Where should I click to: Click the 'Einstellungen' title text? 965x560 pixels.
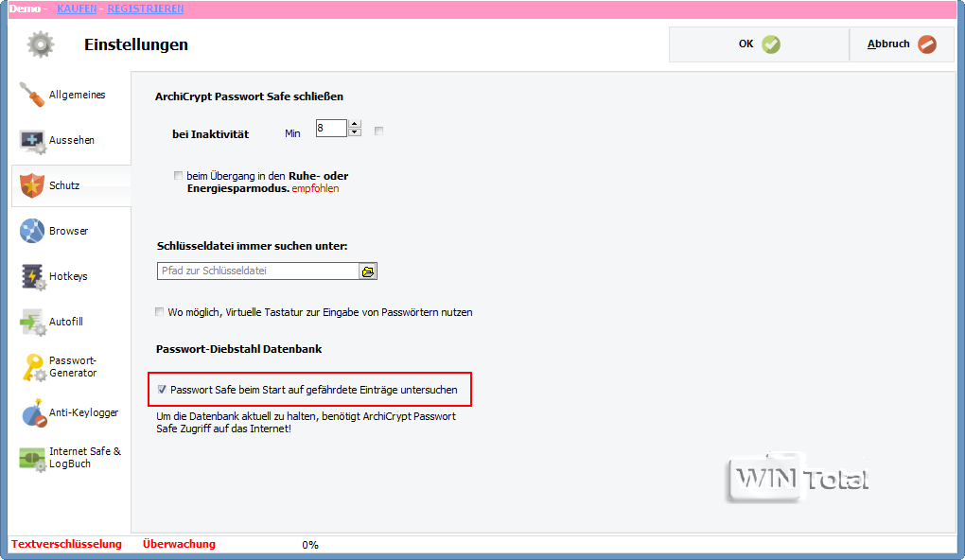click(x=136, y=44)
